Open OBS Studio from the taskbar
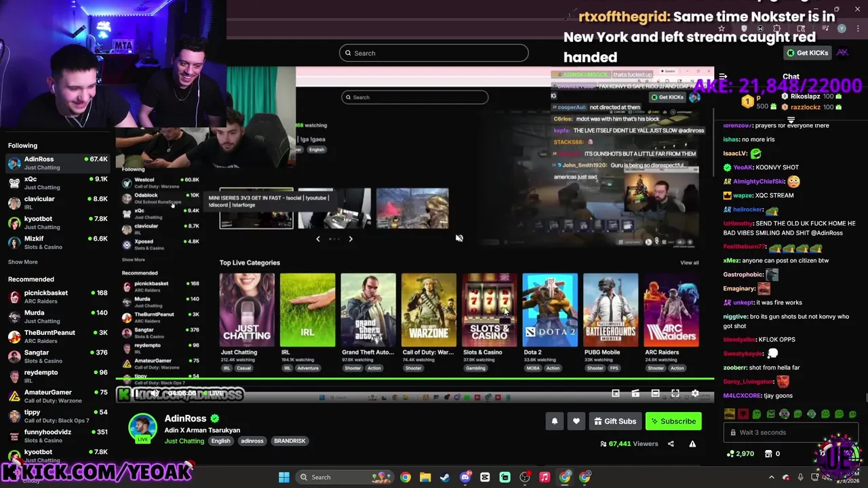 click(x=525, y=477)
